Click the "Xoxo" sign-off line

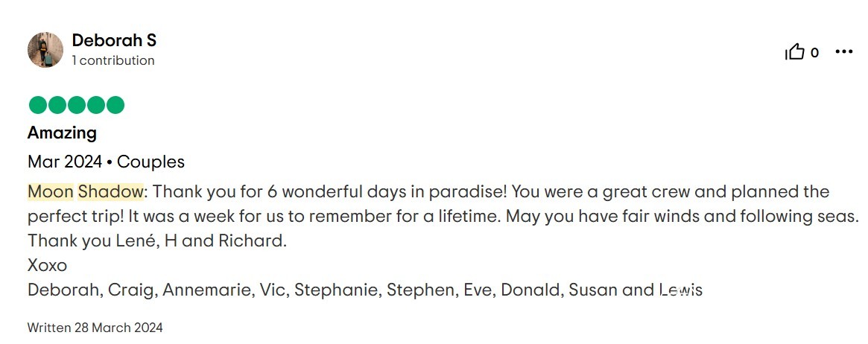coord(47,265)
